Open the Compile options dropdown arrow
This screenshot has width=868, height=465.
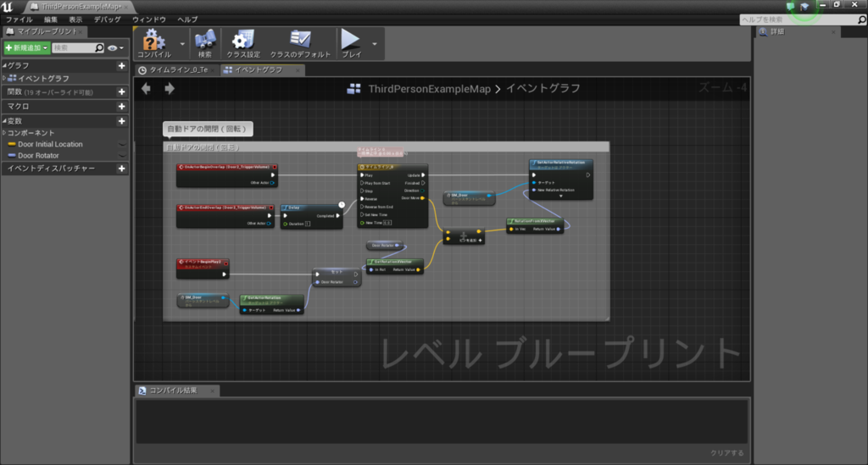tap(182, 44)
